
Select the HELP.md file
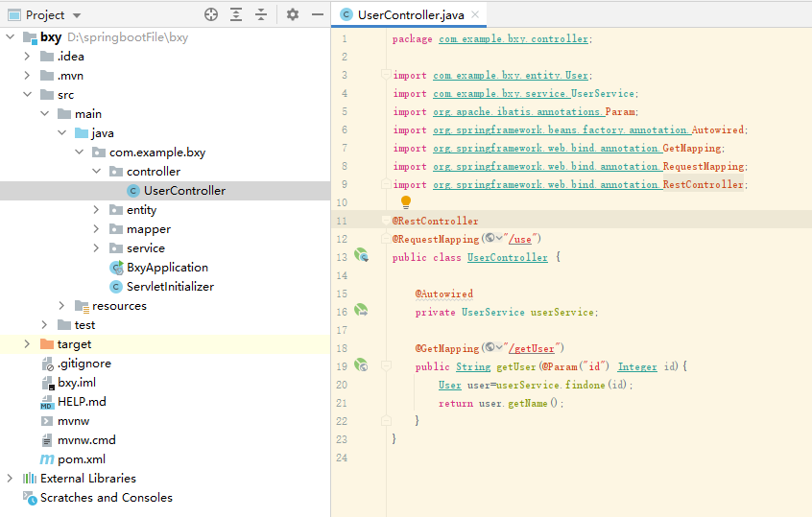point(82,402)
